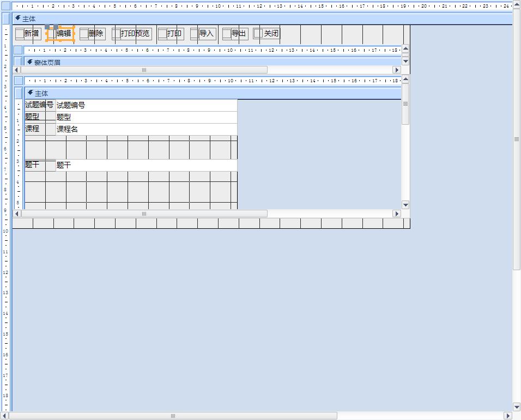Click down arrow of lower subform's vertical scrollbar
The height and width of the screenshot is (420, 521).
click(x=405, y=205)
